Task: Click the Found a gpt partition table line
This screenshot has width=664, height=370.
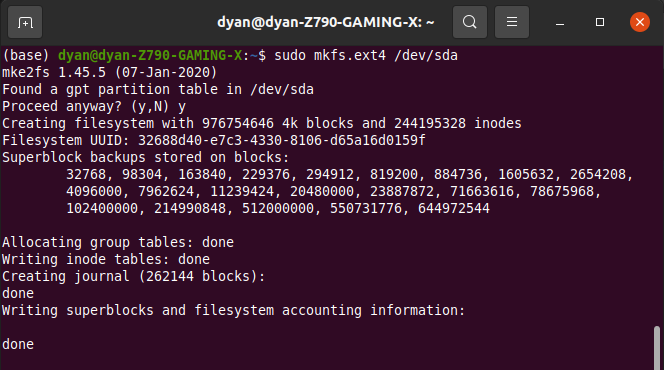Action: (158, 89)
